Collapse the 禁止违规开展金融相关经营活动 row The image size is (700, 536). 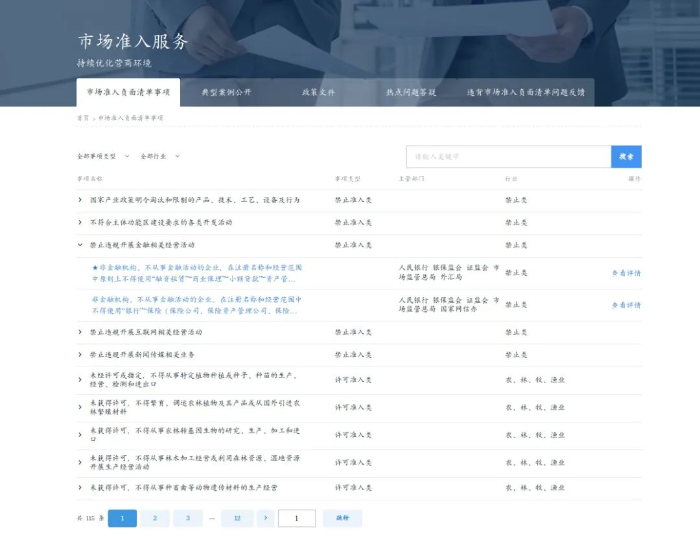[80, 244]
